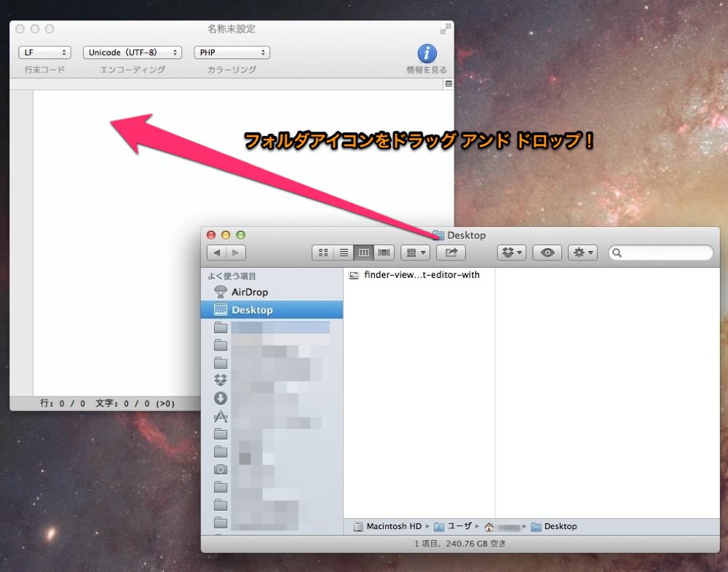The image size is (728, 572).
Task: Open the PHP coloring syntax dropdown
Action: 232,52
